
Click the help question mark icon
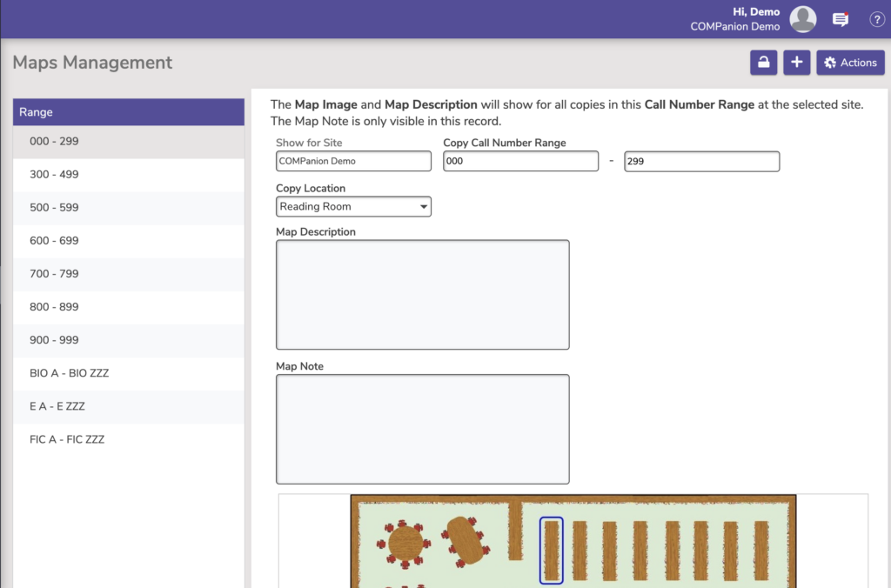[877, 19]
